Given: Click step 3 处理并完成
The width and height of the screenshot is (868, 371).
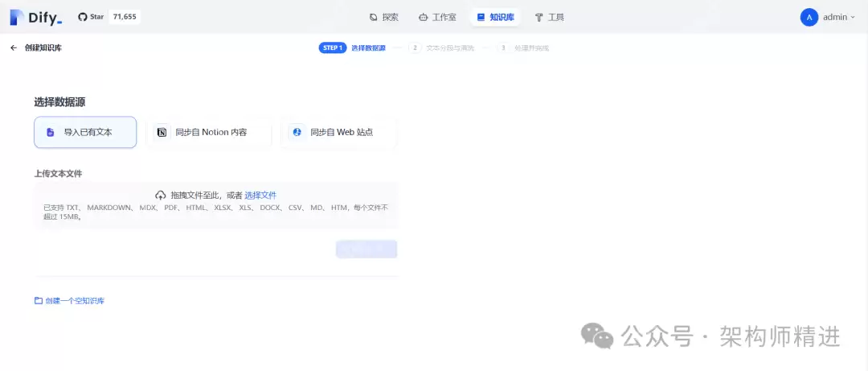Looking at the screenshot, I should 523,48.
